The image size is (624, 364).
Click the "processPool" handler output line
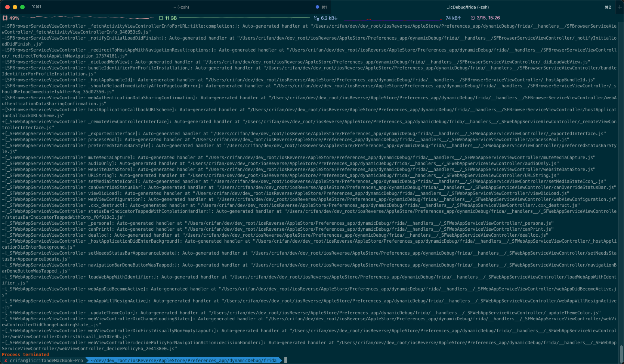tap(285, 140)
